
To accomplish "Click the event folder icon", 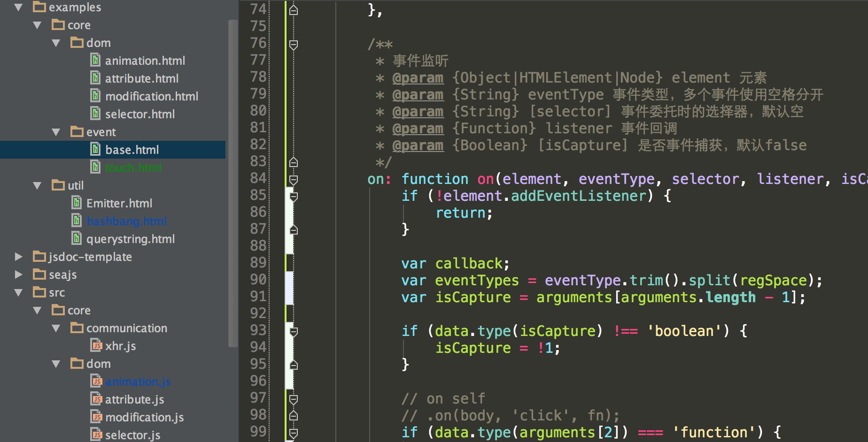I will pos(77,131).
